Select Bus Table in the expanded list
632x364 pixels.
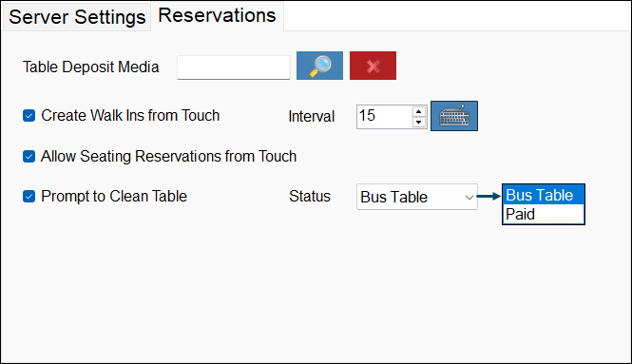[544, 195]
